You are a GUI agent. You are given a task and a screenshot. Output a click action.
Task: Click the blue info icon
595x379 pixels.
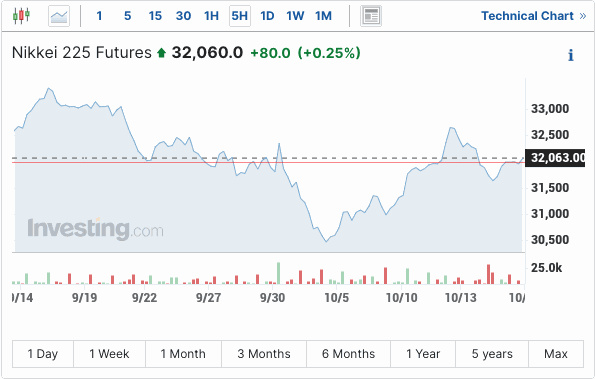(x=571, y=55)
